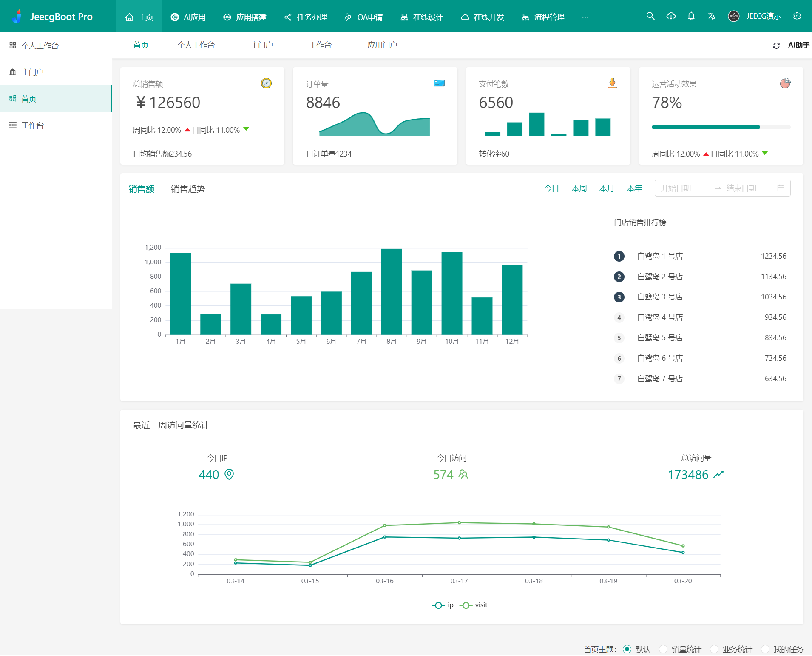Select the 默认 theme radio button
This screenshot has height=656, width=812.
click(627, 649)
